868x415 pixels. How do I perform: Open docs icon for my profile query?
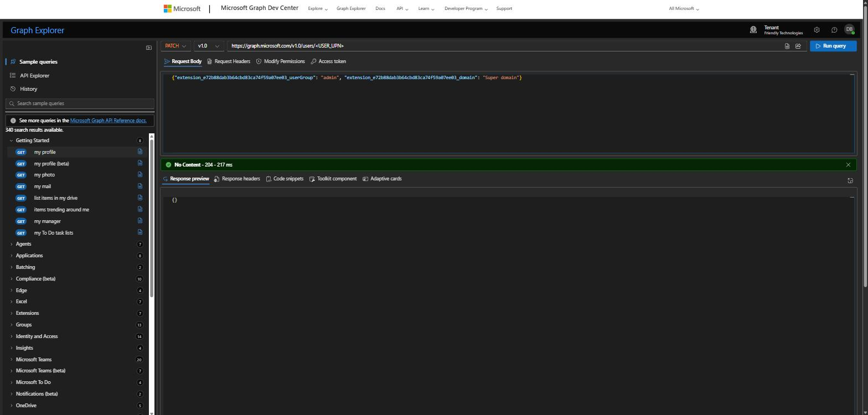pyautogui.click(x=140, y=152)
